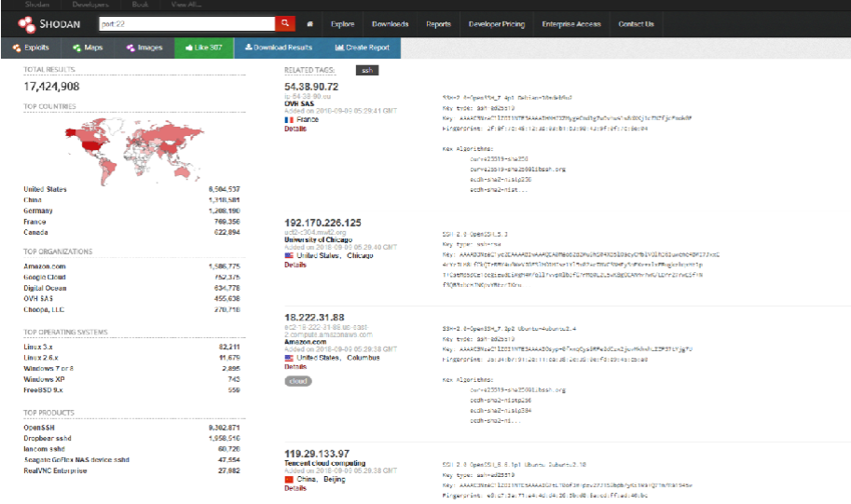Filter by Windows XP operating system
Image resolution: width=851 pixels, height=504 pixels.
[44, 380]
